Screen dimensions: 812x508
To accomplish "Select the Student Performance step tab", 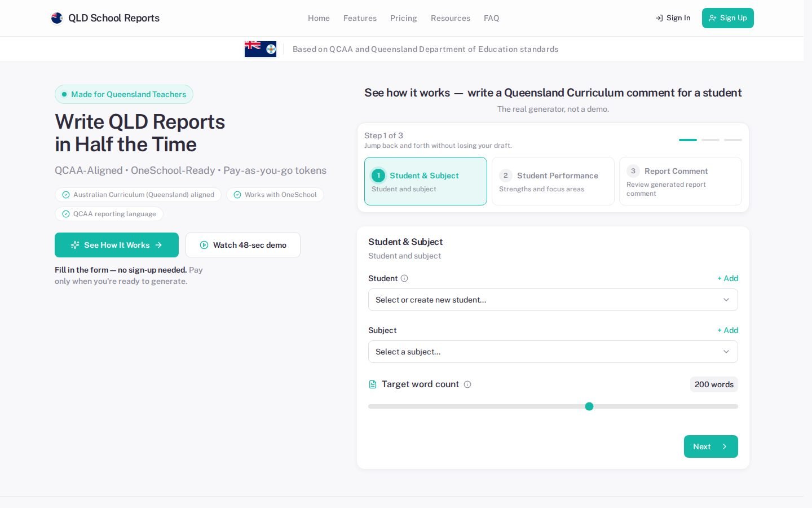I will (x=553, y=181).
